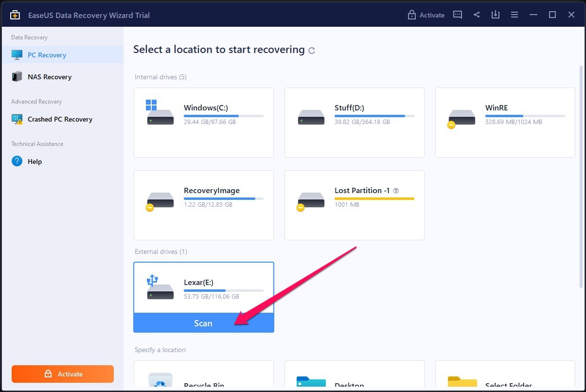586x392 pixels.
Task: Click the 'Internal drives (5)' label
Action: click(x=160, y=77)
